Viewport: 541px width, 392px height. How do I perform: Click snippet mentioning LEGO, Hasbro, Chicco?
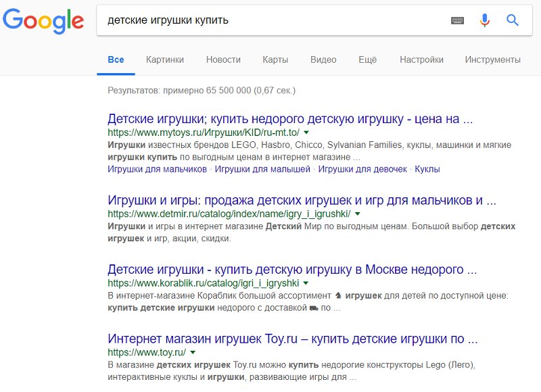(310, 151)
